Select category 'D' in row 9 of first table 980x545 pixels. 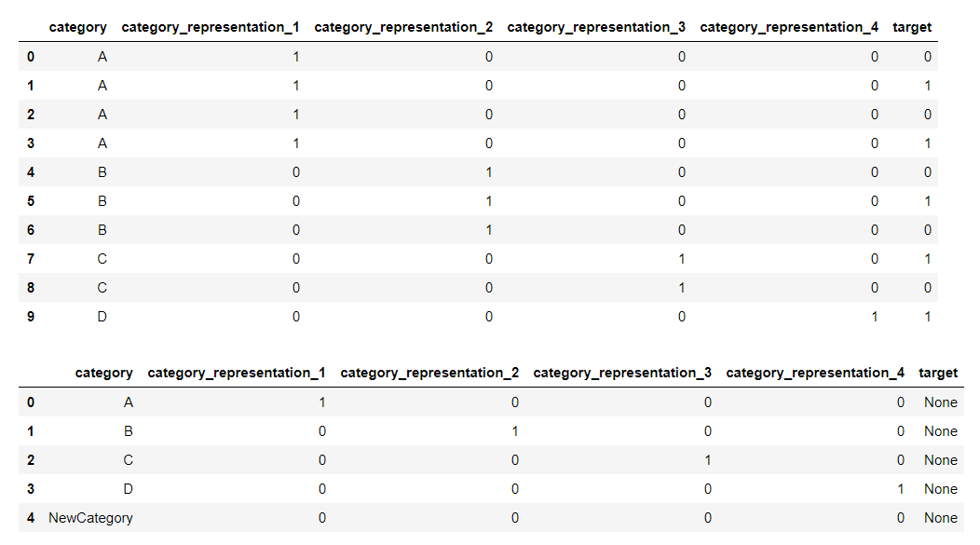[102, 317]
